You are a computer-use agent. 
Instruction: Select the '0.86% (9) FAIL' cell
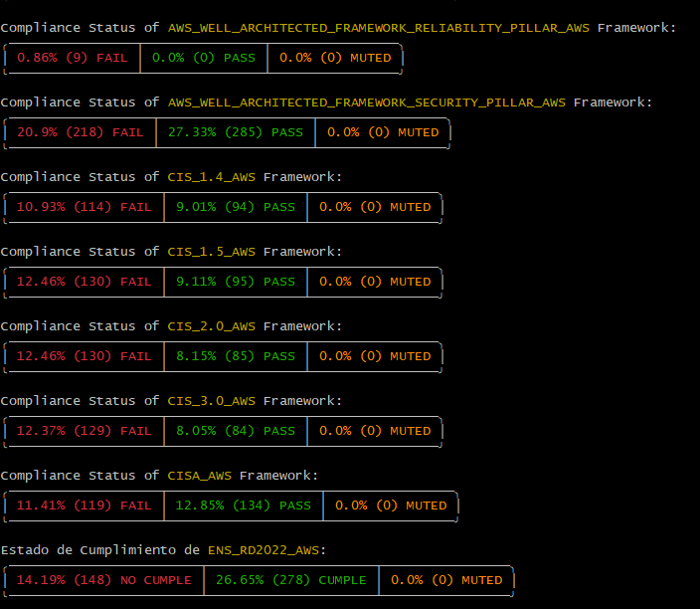(x=73, y=58)
